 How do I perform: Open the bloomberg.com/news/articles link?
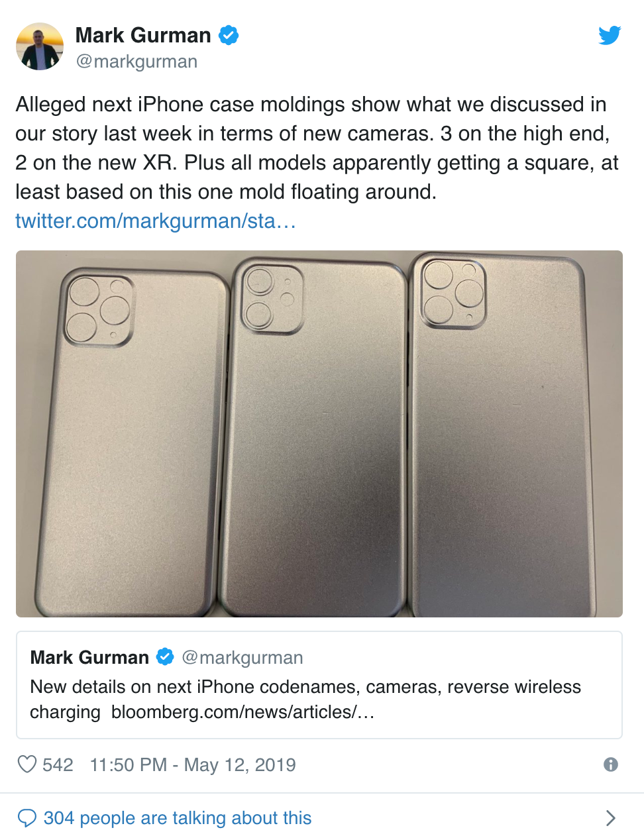(243, 712)
